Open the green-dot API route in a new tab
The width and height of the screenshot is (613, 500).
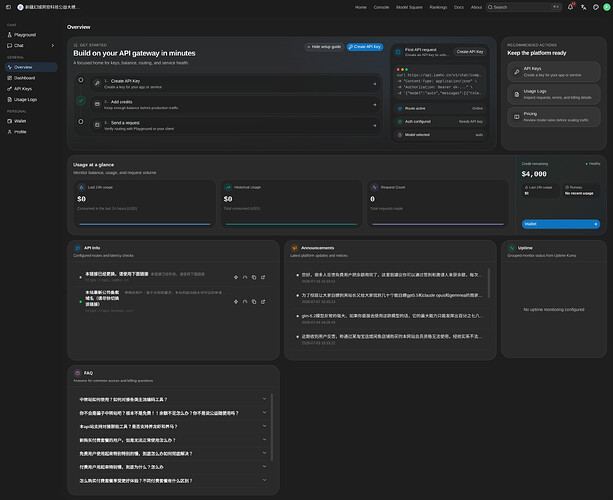point(263,301)
